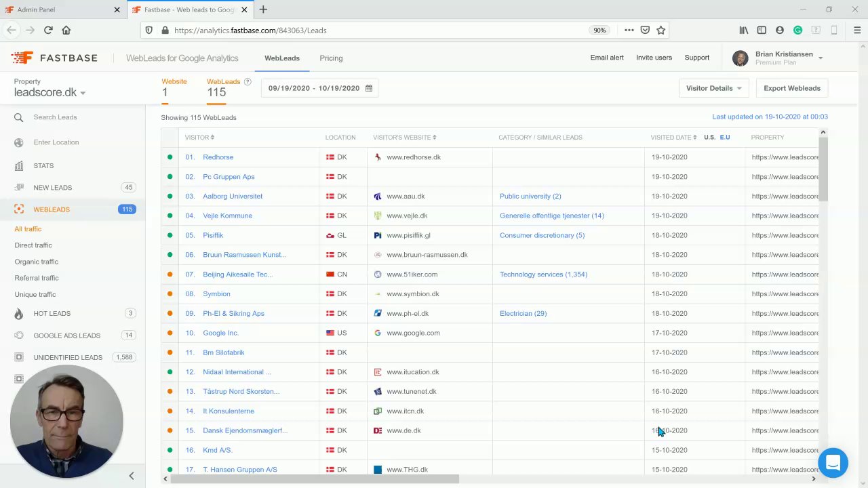The width and height of the screenshot is (868, 488).
Task: Select Unique traffic filter
Action: pyautogui.click(x=35, y=294)
